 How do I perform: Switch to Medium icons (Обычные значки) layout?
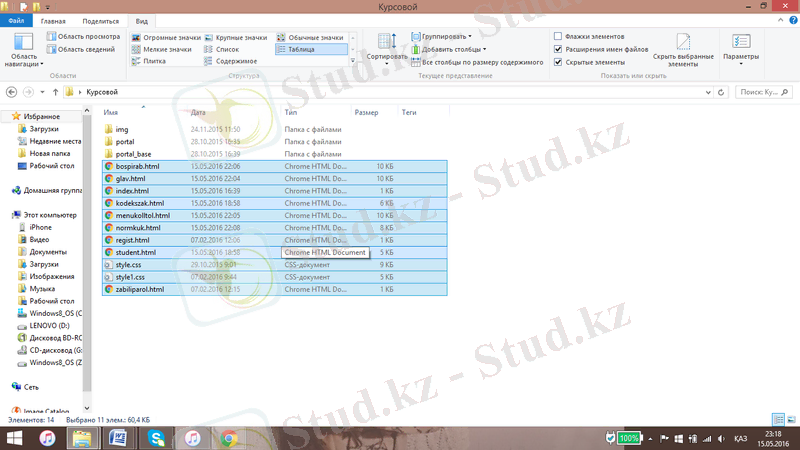coord(310,38)
